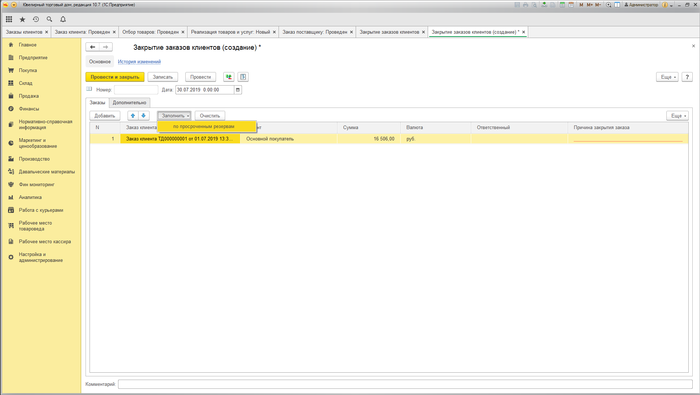Click the Добавить button

[x=105, y=116]
